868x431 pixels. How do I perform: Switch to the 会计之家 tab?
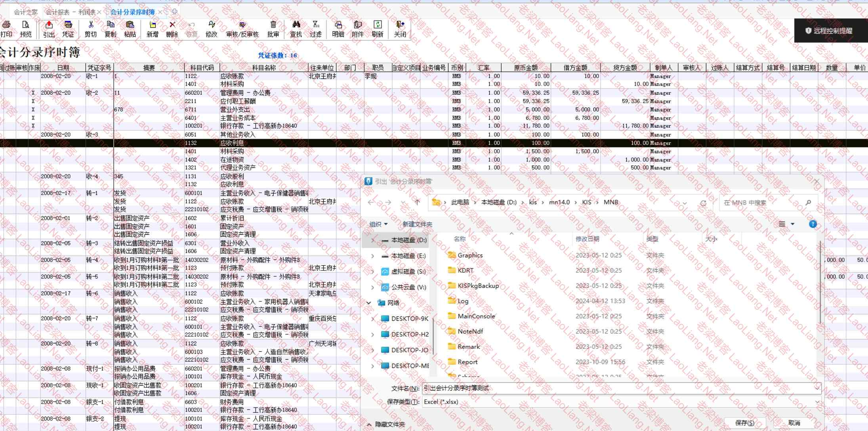(25, 12)
